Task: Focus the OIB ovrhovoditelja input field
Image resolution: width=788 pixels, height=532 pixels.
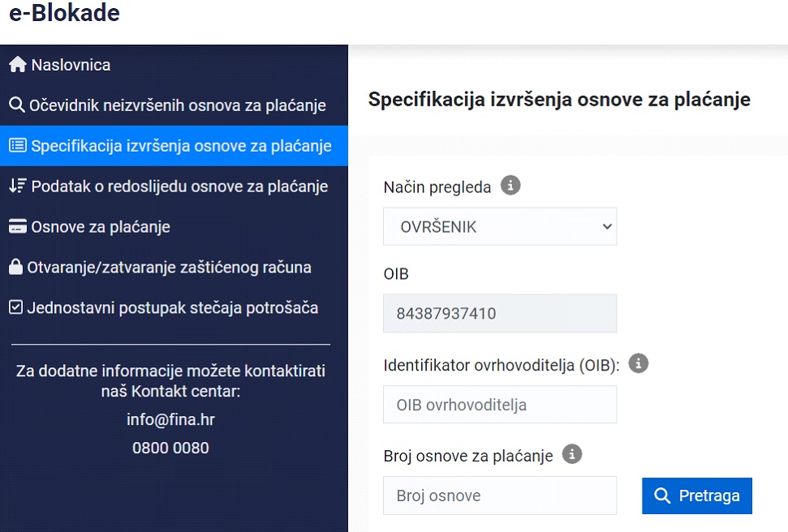Action: (x=500, y=405)
